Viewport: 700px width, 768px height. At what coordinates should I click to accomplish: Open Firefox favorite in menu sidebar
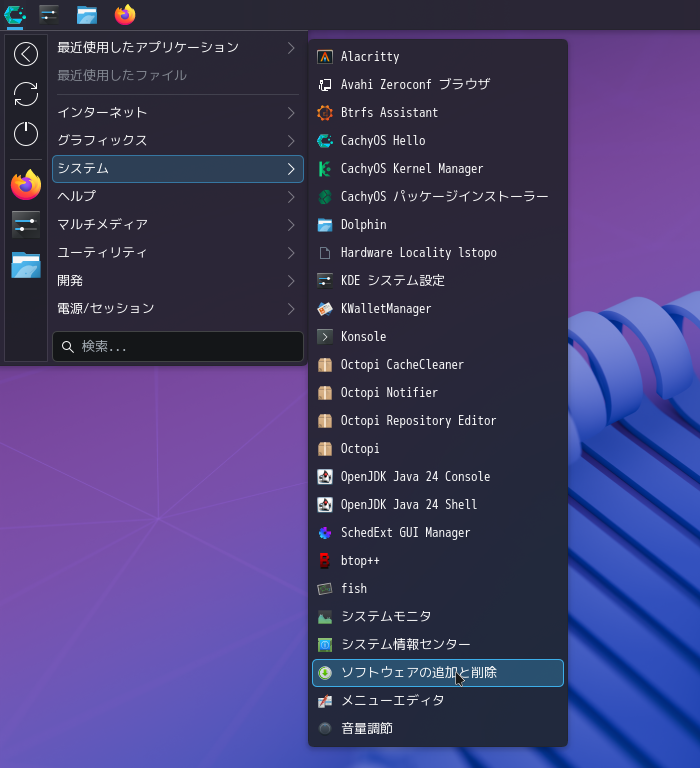tap(26, 185)
